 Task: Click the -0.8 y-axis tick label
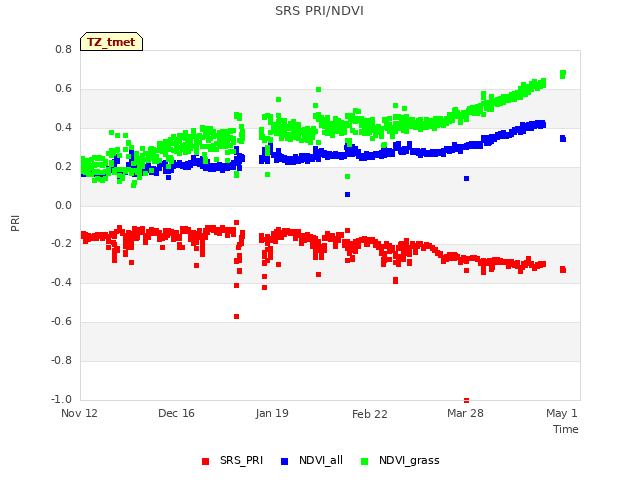(x=61, y=360)
